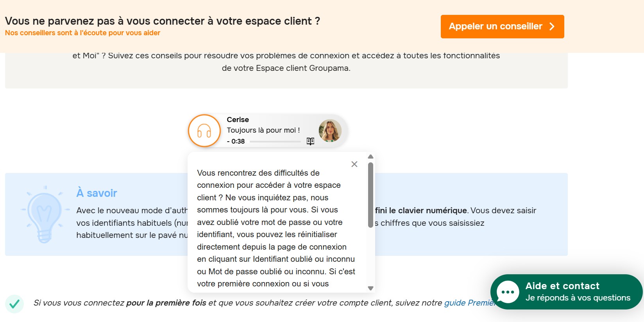Image resolution: width=644 pixels, height=322 pixels.
Task: Click Cerise's avatar photo
Action: (x=330, y=131)
